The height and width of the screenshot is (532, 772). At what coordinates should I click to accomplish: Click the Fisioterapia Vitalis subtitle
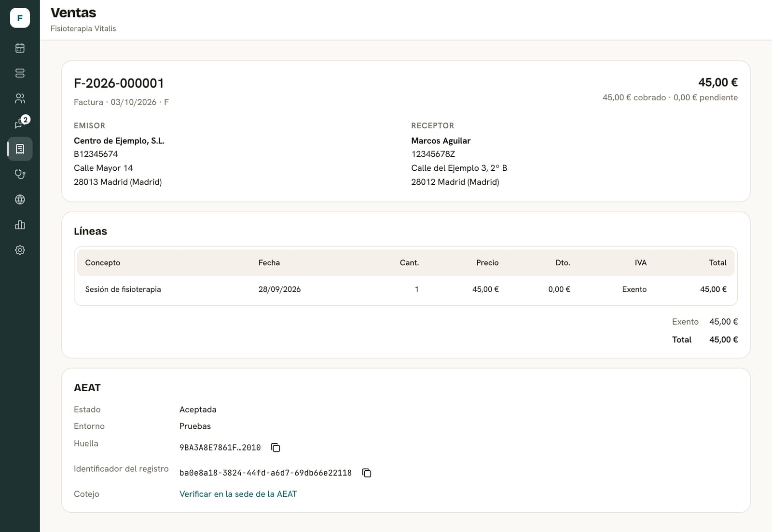[x=83, y=28]
